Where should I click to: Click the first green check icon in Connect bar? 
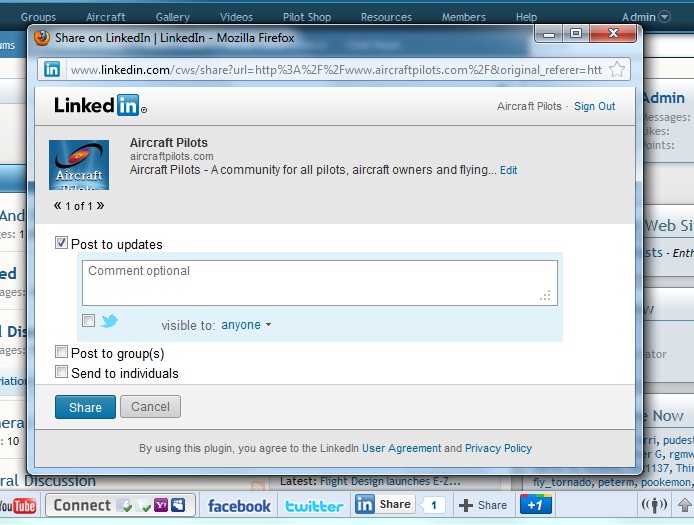[x=124, y=505]
